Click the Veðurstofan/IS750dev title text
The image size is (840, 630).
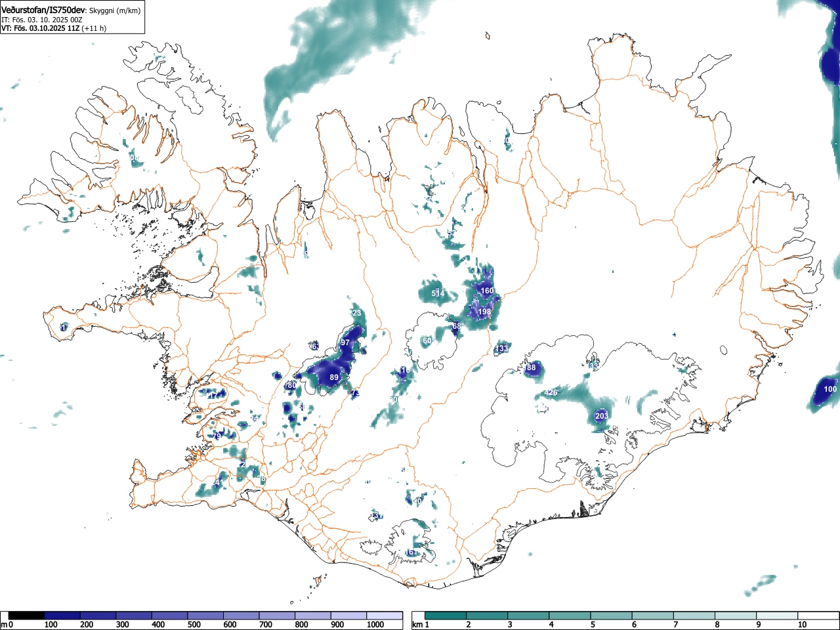coord(43,10)
